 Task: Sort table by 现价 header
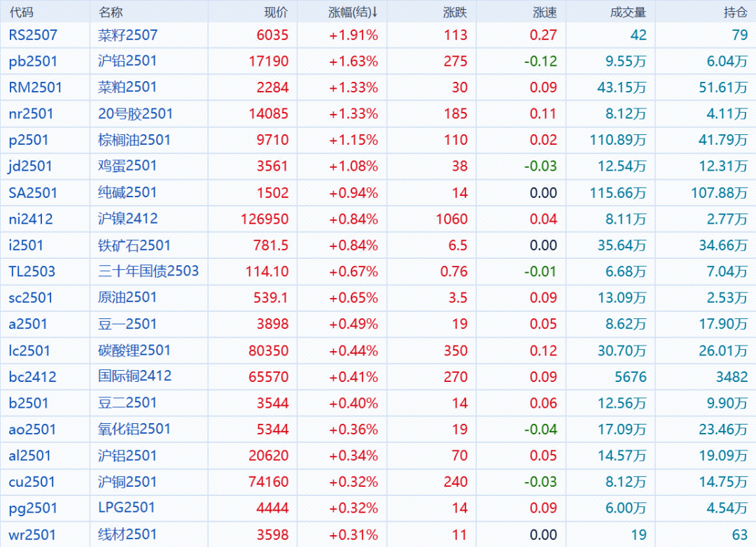pos(276,12)
